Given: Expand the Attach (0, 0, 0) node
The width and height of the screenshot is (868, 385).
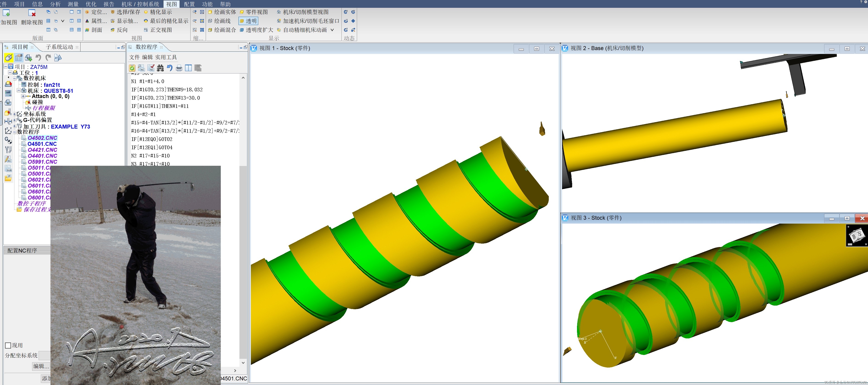Looking at the screenshot, I should [23, 96].
